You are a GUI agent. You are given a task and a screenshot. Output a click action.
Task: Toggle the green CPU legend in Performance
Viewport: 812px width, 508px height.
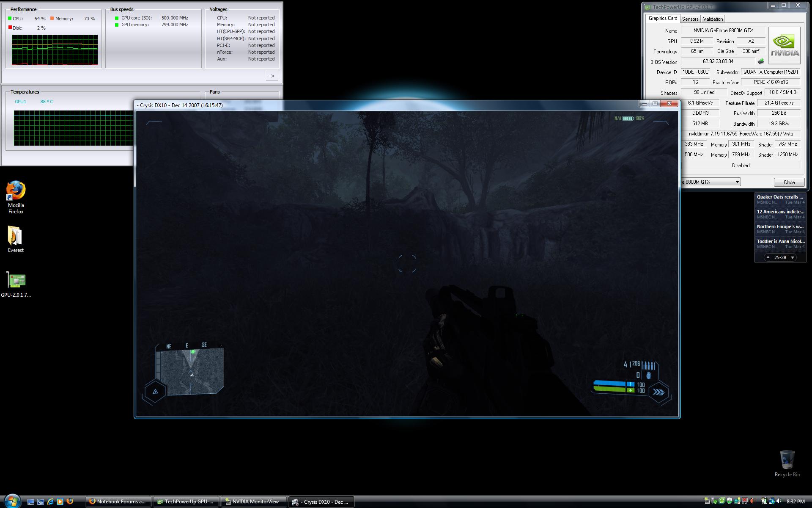click(x=10, y=19)
